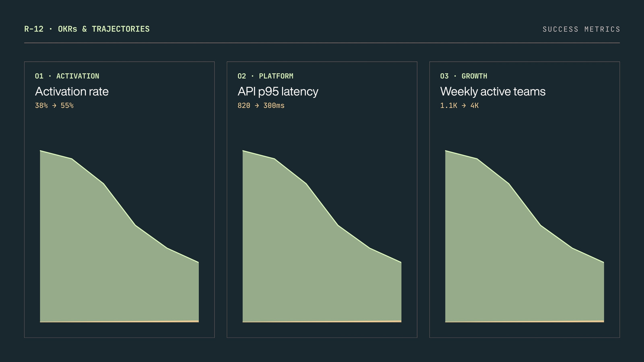644x362 pixels.
Task: Select the "38% → 55%" target value
Action: pyautogui.click(x=54, y=105)
